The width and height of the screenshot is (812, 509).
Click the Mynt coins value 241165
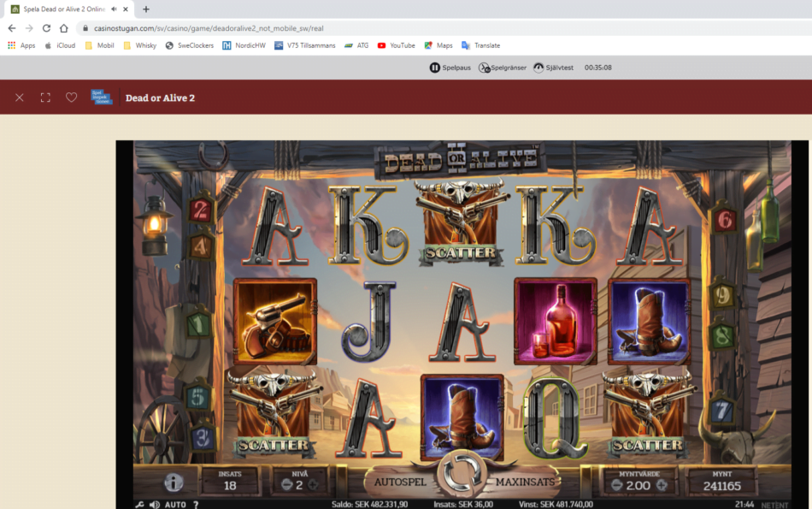[x=722, y=486]
